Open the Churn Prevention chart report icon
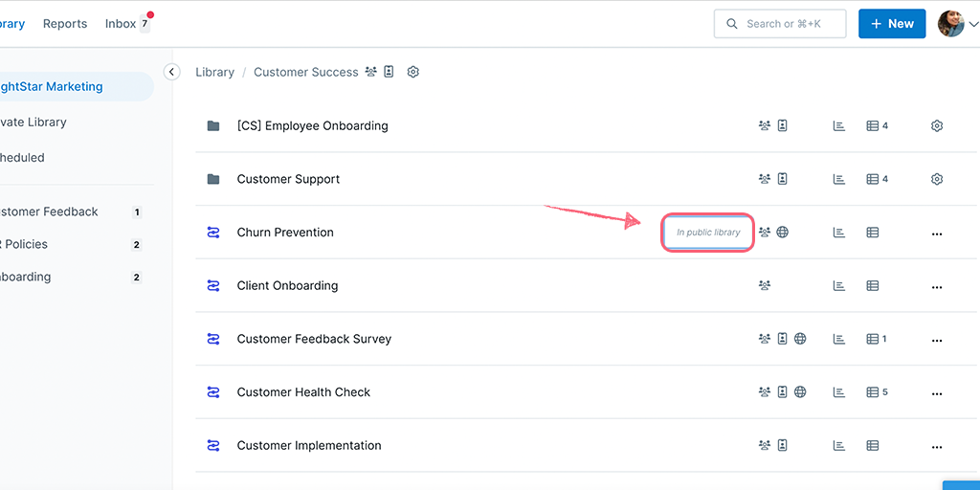Viewport: 980px width, 490px height. (x=839, y=233)
